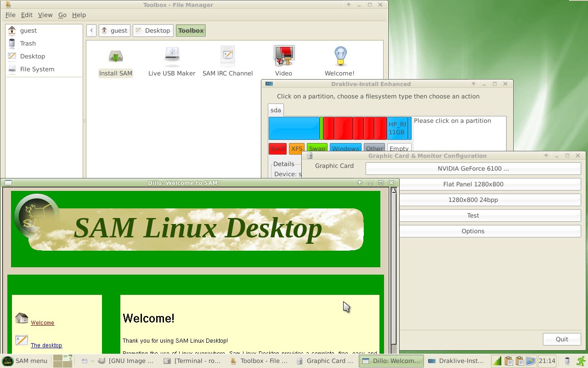Open the SAM menu start button
The height and width of the screenshot is (368, 588).
[25, 361]
